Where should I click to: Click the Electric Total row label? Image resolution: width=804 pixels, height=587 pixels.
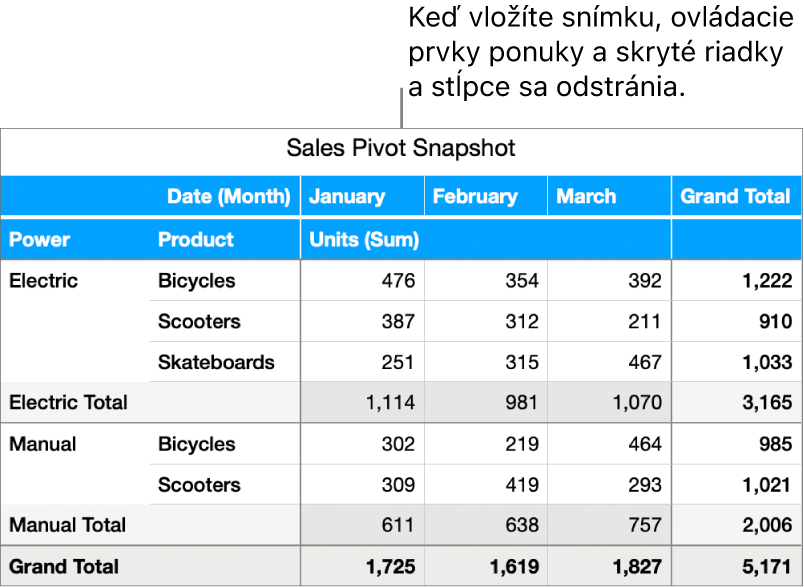(68, 403)
